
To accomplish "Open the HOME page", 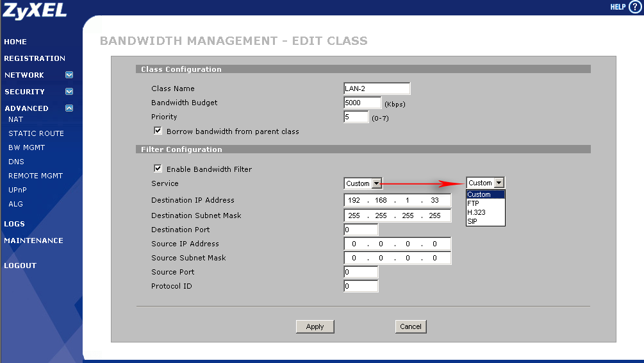I will (15, 42).
